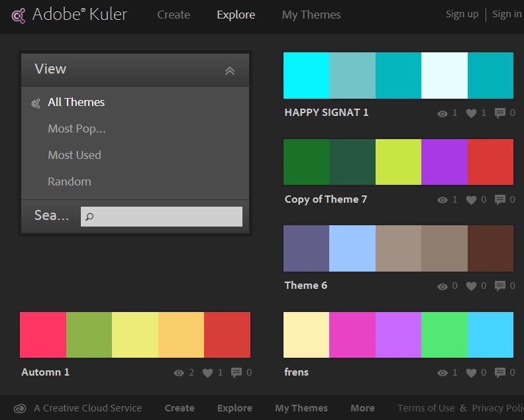Screen dimensions: 524x420
Task: Open comments icon for Copy of Theme 7
Action: tap(500, 199)
